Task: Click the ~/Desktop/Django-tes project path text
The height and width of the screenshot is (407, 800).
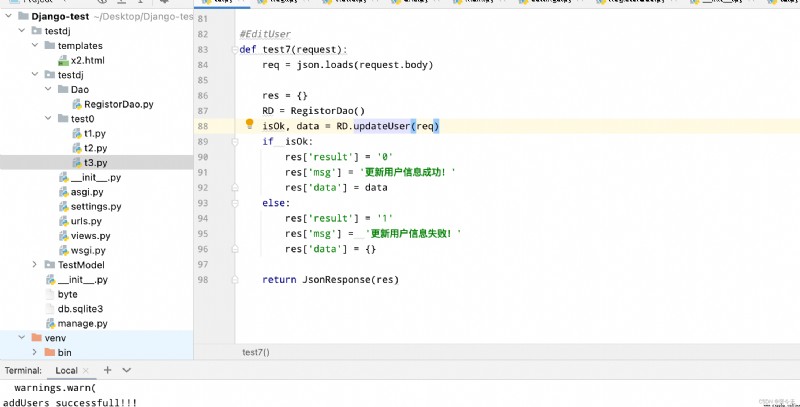Action: (143, 17)
